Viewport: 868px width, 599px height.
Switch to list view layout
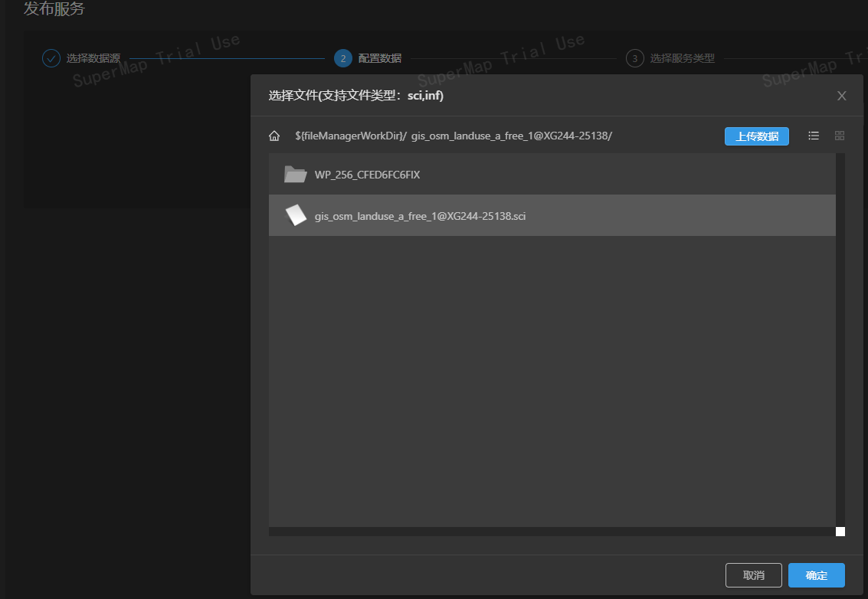814,136
